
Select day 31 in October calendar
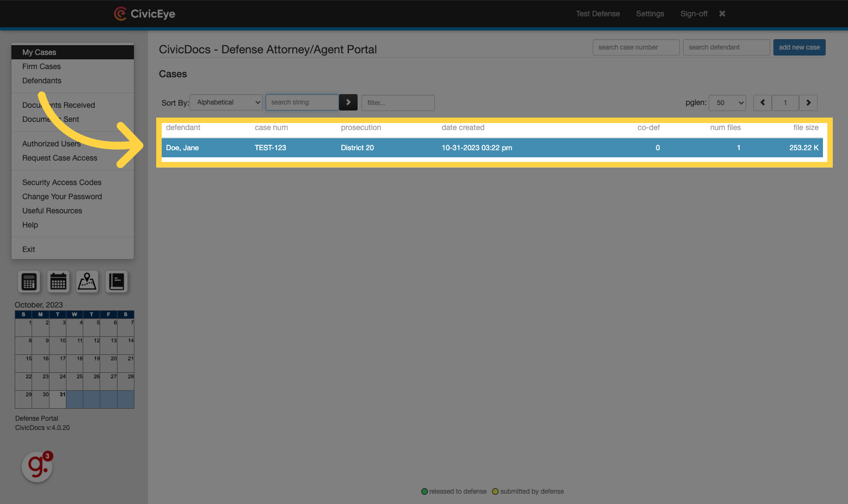[58, 399]
